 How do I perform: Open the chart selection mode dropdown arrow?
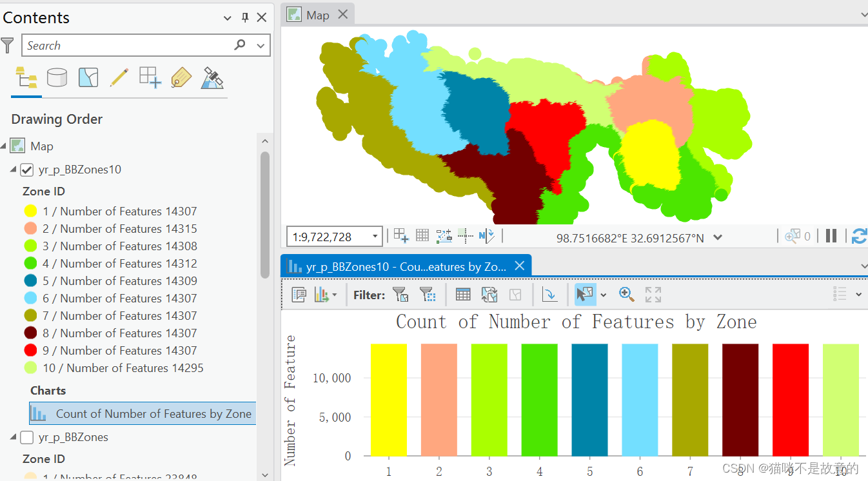coord(604,295)
